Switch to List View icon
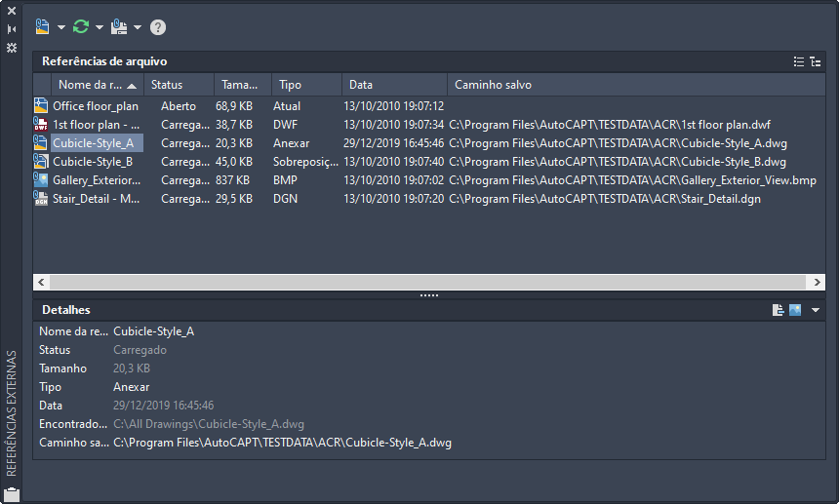 [798, 61]
